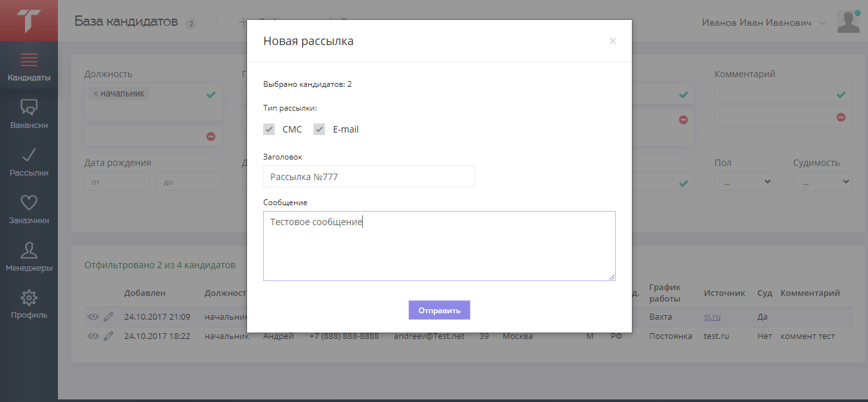Open Заказчики heart icon section
This screenshot has width=868, height=402.
coord(29,210)
